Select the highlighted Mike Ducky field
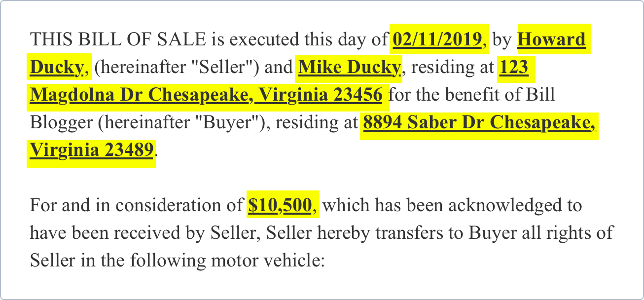This screenshot has height=300, width=644. pyautogui.click(x=349, y=67)
